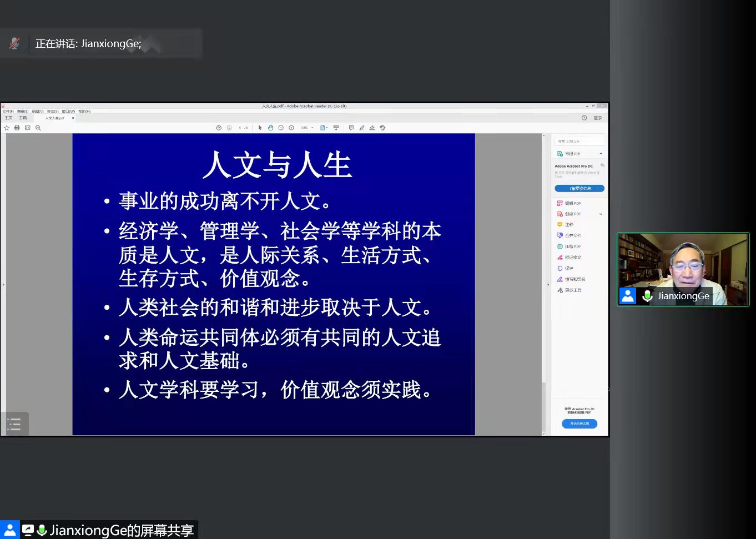Viewport: 756px width, 539px height.
Task: Click the email envelope icon
Action: [27, 128]
